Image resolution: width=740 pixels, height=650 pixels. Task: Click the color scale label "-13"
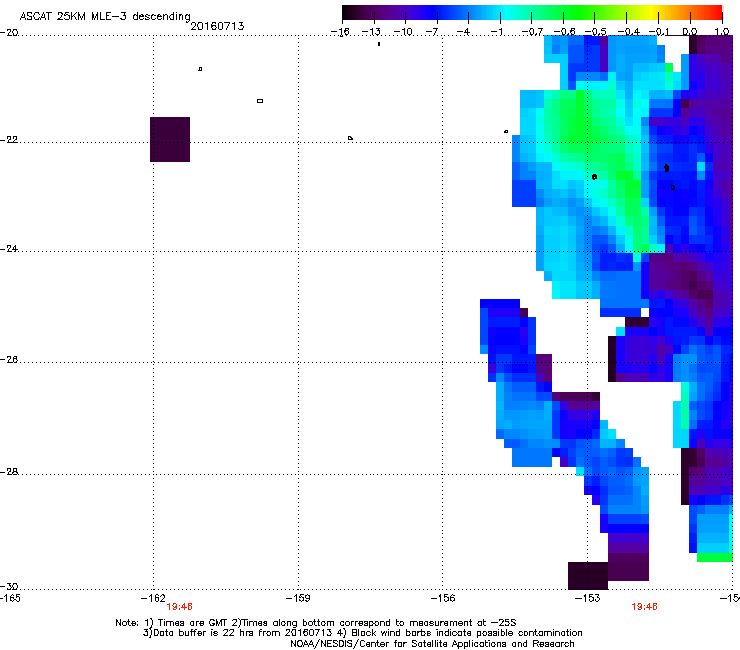[371, 32]
